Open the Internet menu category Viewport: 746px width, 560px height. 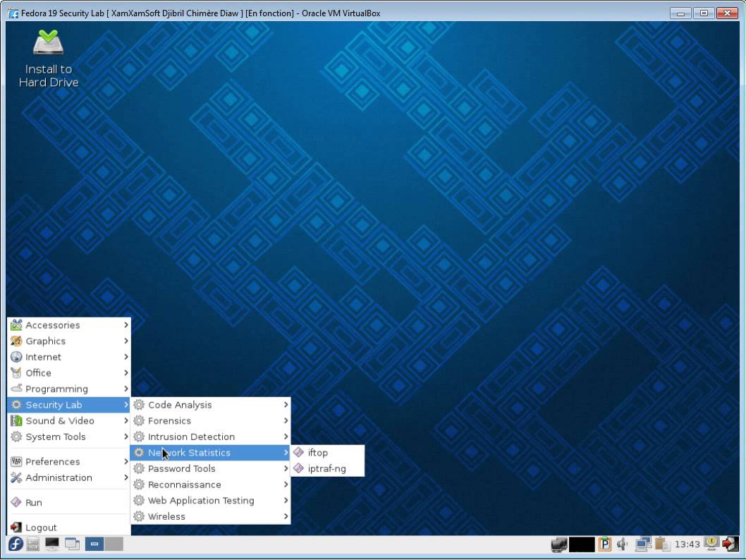(69, 357)
